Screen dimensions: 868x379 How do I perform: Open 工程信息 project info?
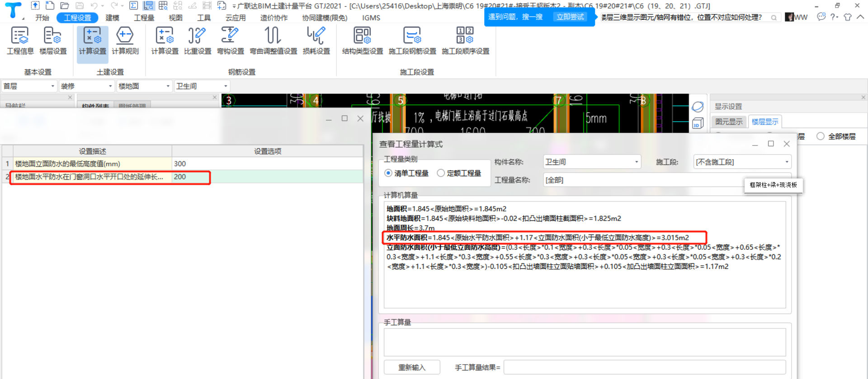click(x=20, y=41)
